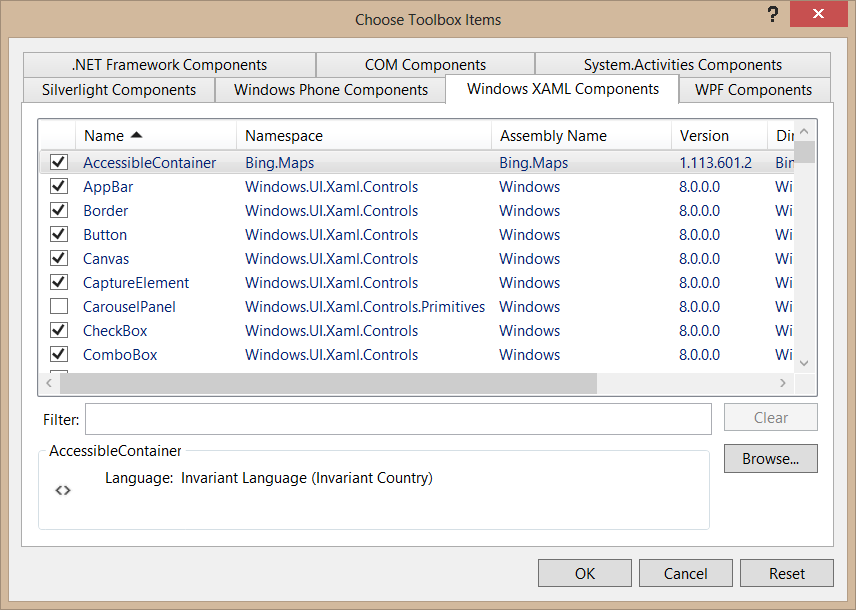Click the horizontal scroll left arrow
Screen dimensions: 856x610
coord(49,383)
